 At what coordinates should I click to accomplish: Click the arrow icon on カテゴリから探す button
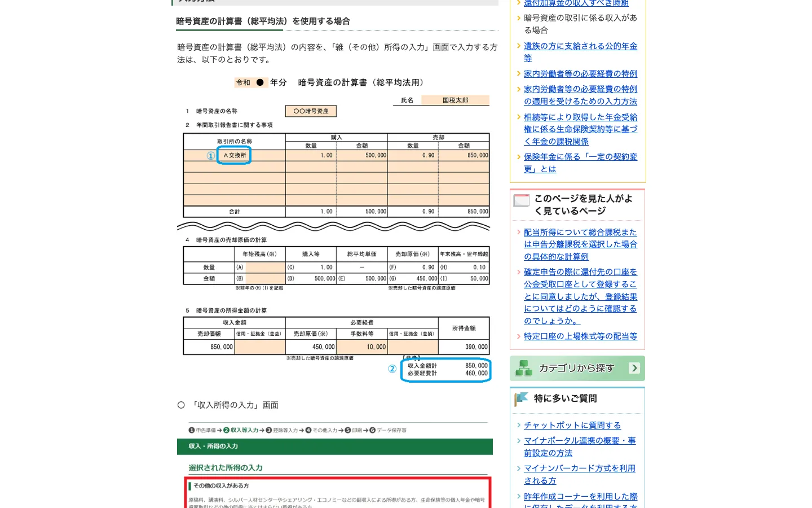(634, 368)
